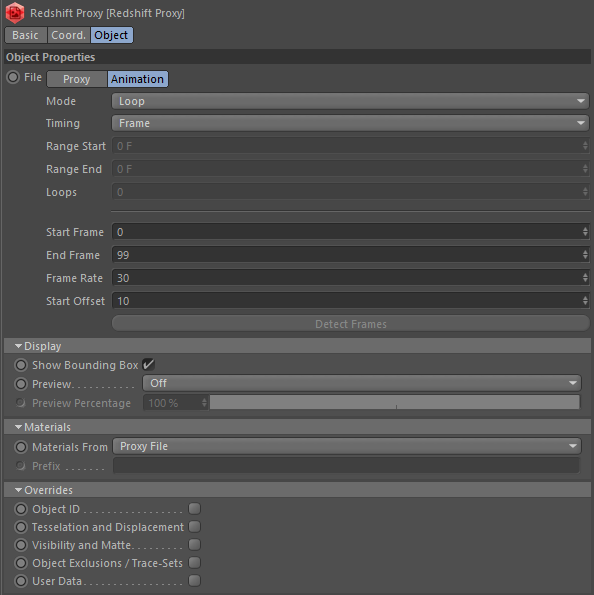
Task: Enable the Visibility and Matte checkbox
Action: [194, 545]
